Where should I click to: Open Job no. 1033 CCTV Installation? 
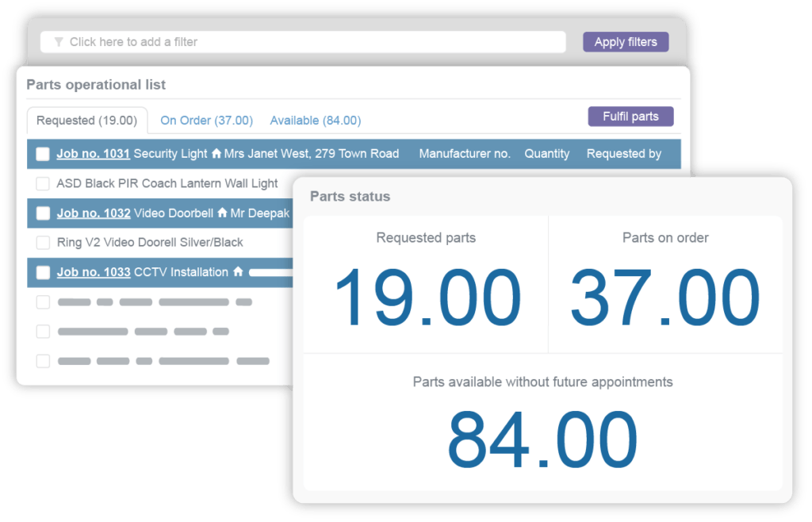(x=94, y=272)
